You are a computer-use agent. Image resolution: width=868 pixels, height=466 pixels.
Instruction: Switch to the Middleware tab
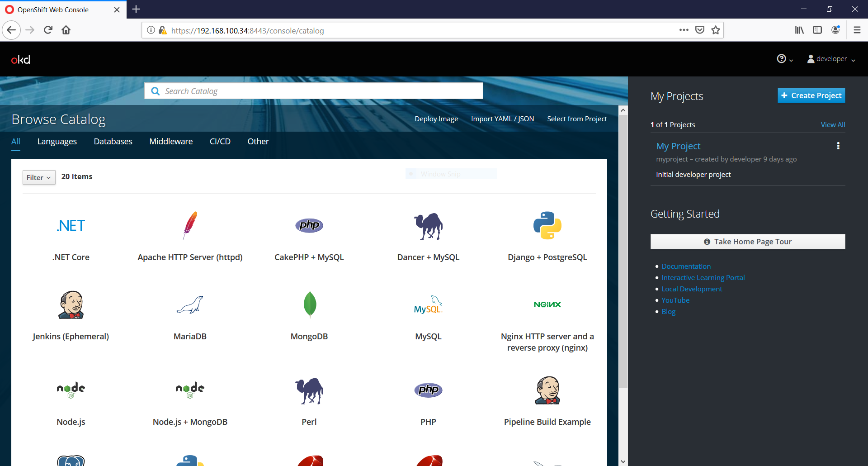(171, 142)
